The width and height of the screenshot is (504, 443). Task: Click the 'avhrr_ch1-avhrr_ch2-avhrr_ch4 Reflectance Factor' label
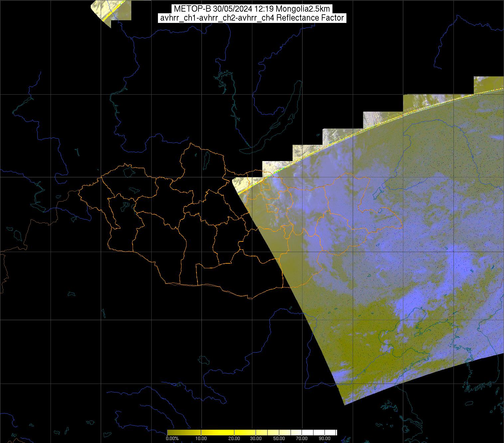click(x=252, y=18)
